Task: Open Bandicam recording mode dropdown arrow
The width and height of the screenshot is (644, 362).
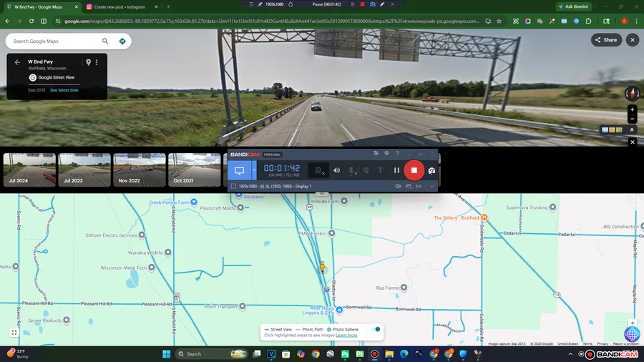Action: click(254, 170)
